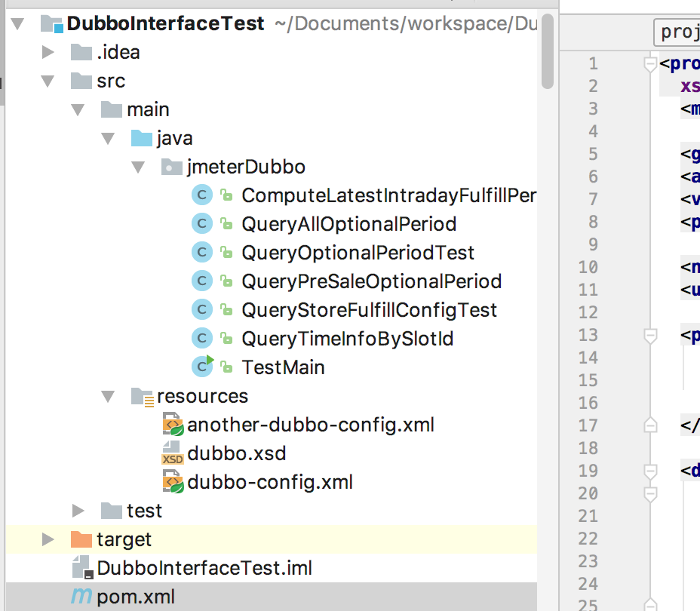This screenshot has width=700, height=611.
Task: Select the QueryOptionalPeriodTest class
Action: (358, 253)
